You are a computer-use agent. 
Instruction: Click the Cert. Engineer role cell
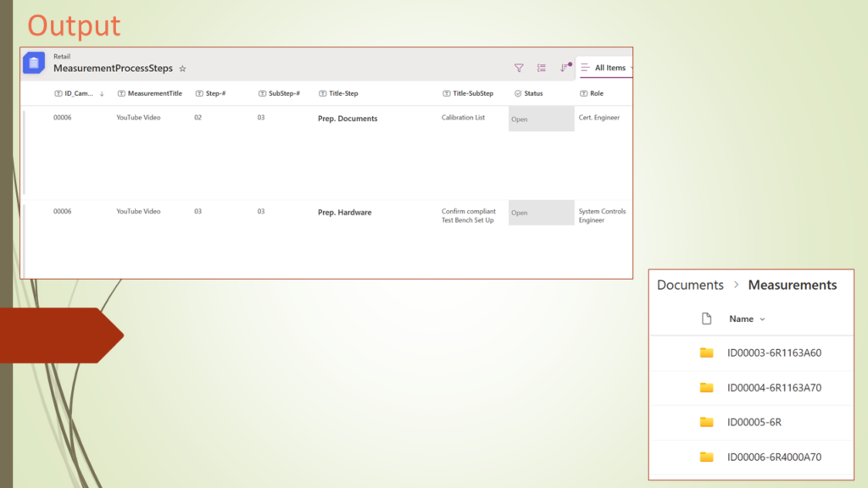tap(599, 117)
